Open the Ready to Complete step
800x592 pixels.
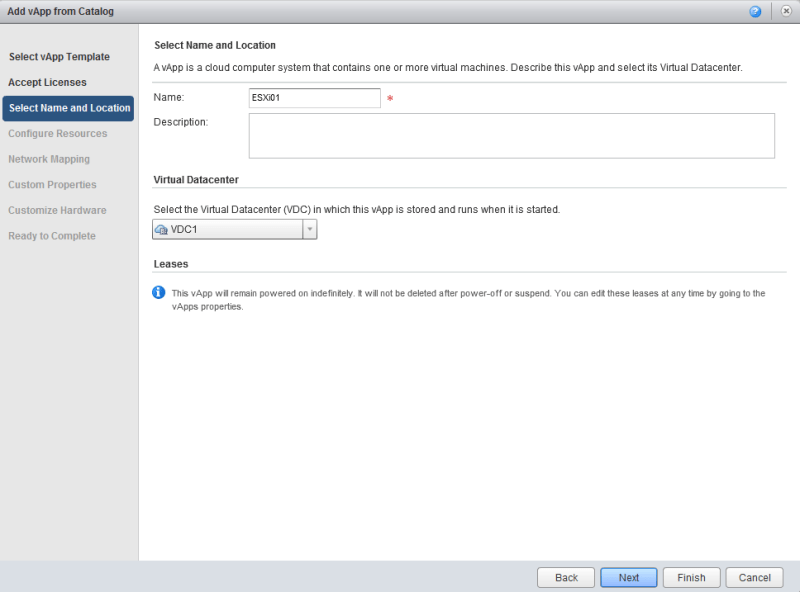pos(52,236)
